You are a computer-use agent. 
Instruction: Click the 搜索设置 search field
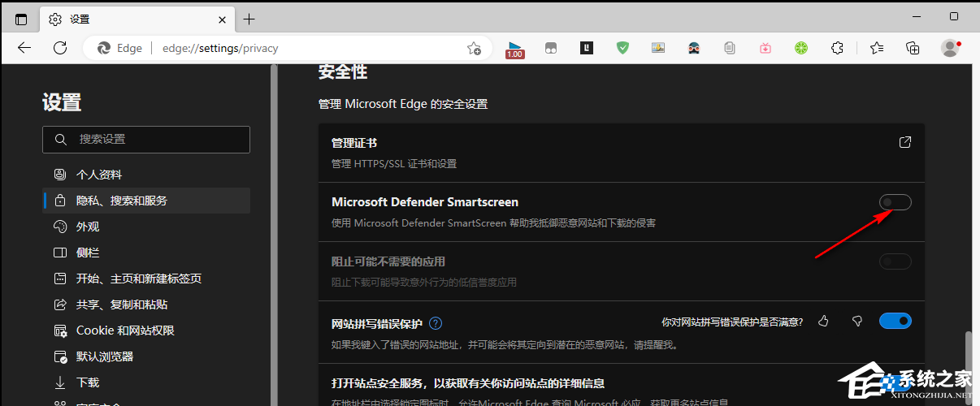(x=146, y=140)
